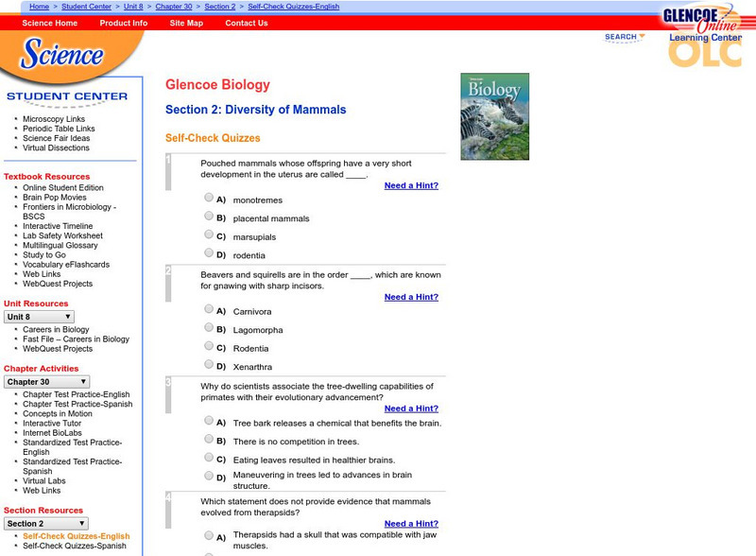Viewport: 756px width, 556px height.
Task: Click Need a Hint for question 3
Action: coord(411,408)
